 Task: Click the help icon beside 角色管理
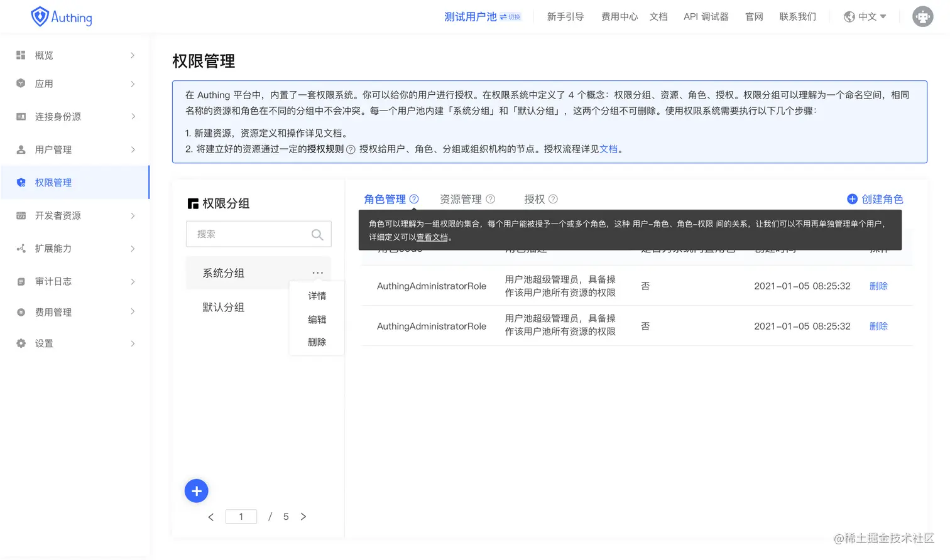414,199
